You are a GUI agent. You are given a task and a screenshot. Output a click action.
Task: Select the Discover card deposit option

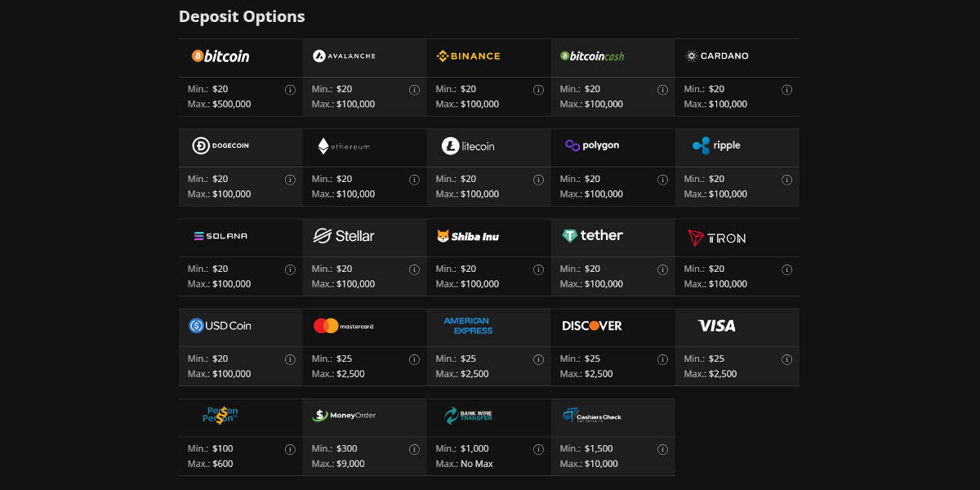tap(592, 326)
